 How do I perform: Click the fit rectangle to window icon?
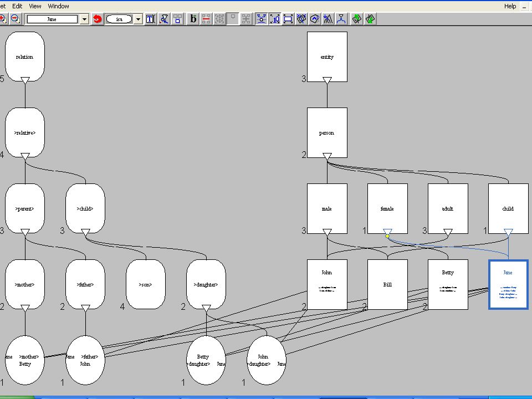(288, 19)
